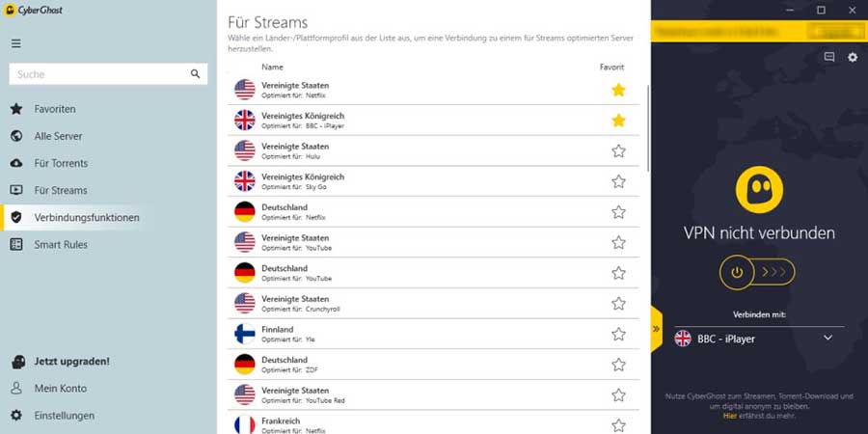Unfavorite Vereinigte Staaten Netflix star
Screen dimensions: 868x434
tap(618, 90)
